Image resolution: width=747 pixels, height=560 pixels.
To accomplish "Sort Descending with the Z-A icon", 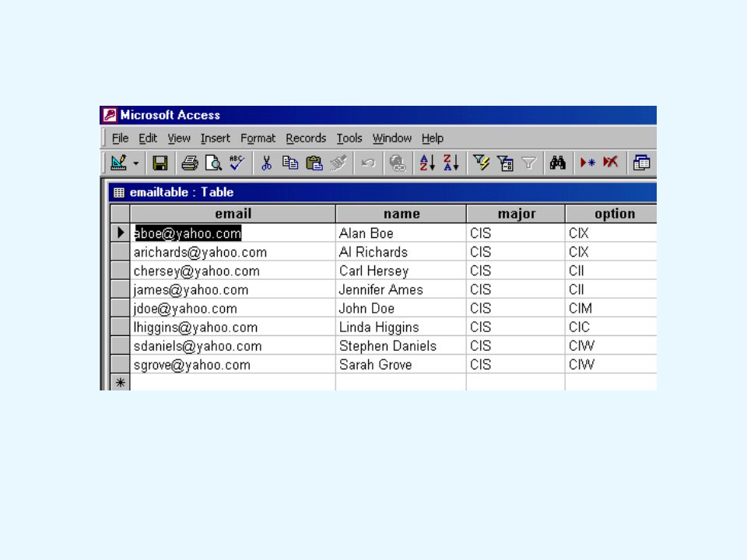I will pos(451,163).
